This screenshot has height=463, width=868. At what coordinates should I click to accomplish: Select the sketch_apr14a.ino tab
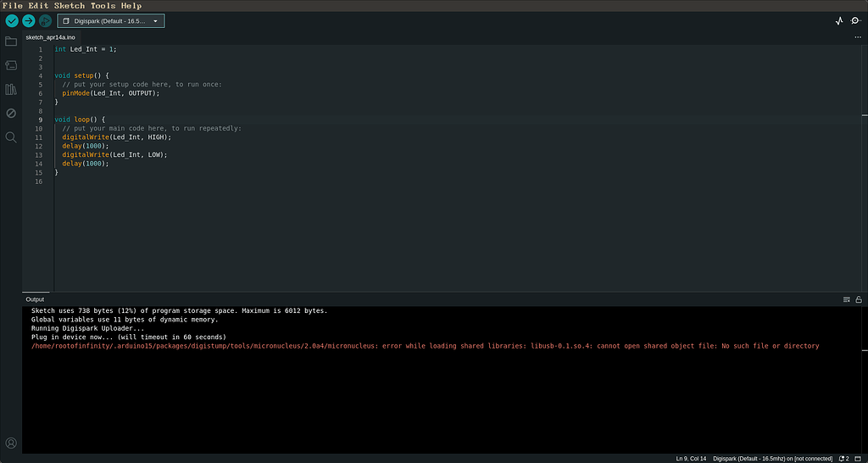(x=50, y=37)
